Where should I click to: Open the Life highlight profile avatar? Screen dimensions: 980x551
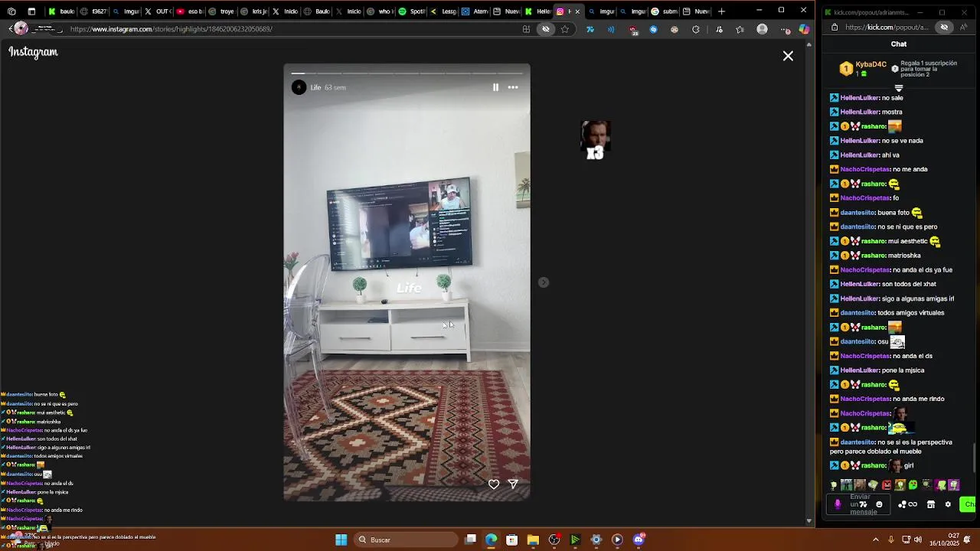click(299, 87)
